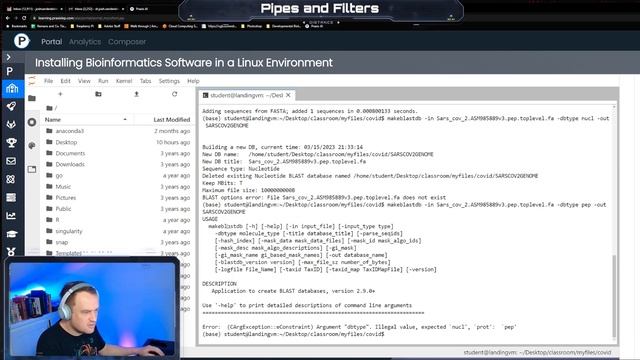The image size is (640, 360).
Task: Open the Run menu
Action: click(x=103, y=81)
